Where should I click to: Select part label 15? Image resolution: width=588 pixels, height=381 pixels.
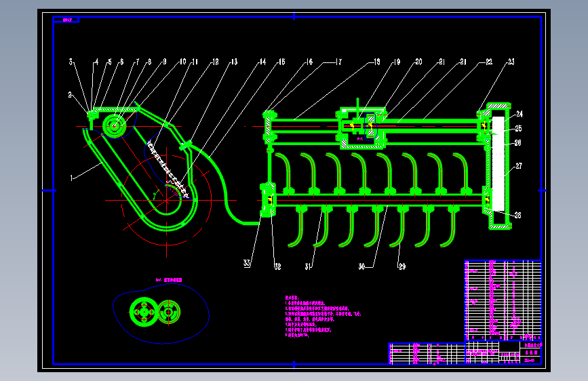click(281, 62)
